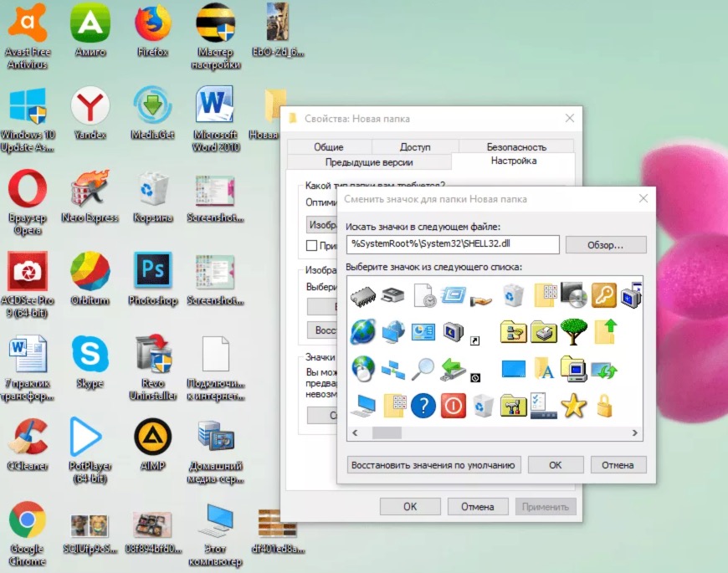The width and height of the screenshot is (728, 573).
Task: Click the Microsoft Word 2010 shortcut
Action: point(215,119)
